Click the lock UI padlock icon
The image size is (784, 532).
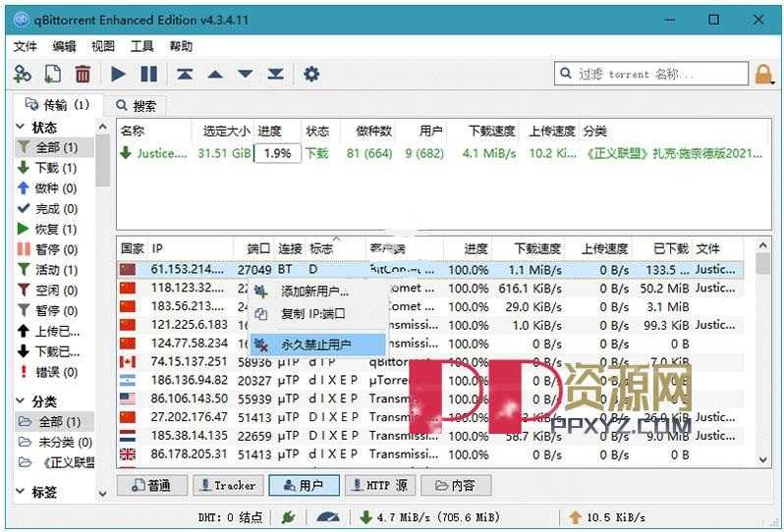click(763, 75)
